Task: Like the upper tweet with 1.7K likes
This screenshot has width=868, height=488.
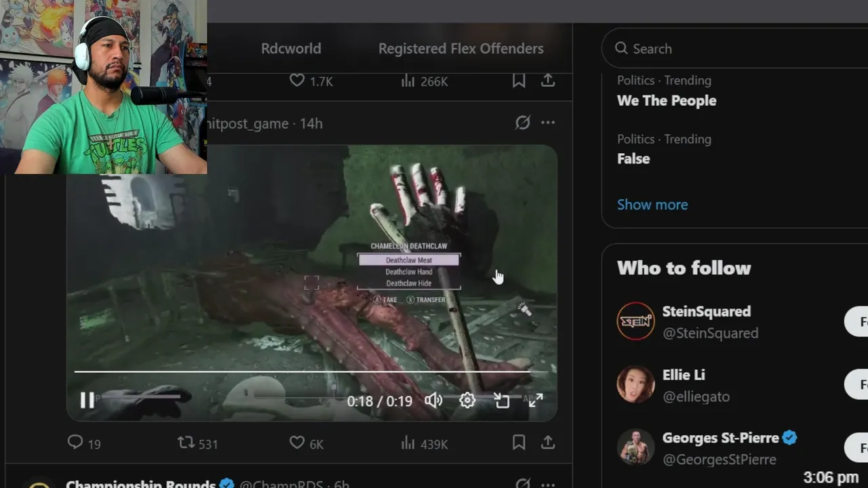Action: [x=311, y=81]
